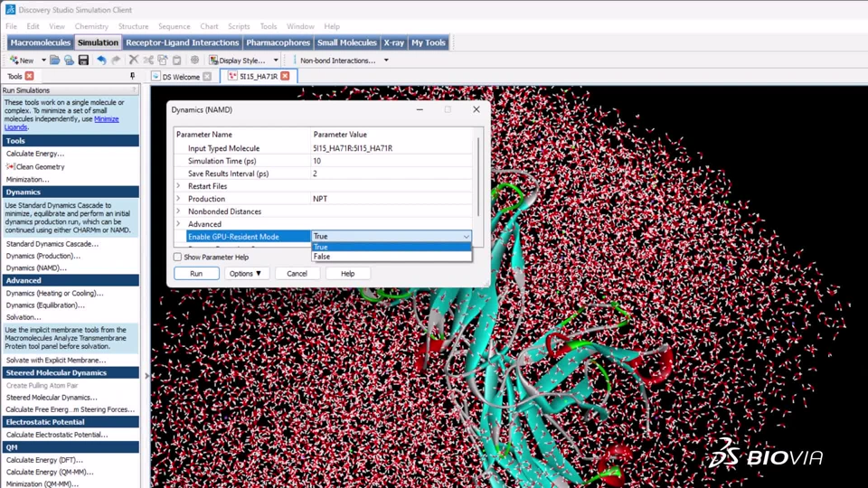Click Minimization... tool
The height and width of the screenshot is (488, 868).
[28, 179]
